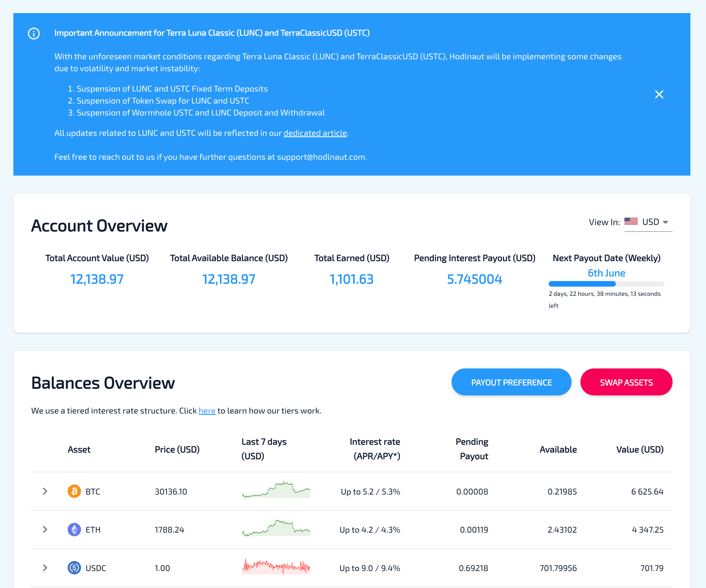Click the Total Earned value 1,101.63
This screenshot has height=588, width=706.
pyautogui.click(x=351, y=279)
